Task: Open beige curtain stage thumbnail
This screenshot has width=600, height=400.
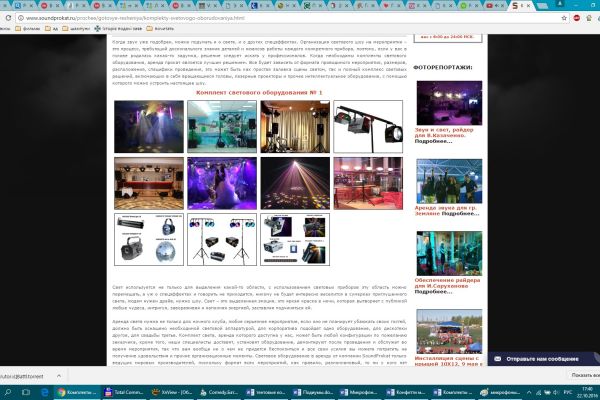Action: (295, 127)
